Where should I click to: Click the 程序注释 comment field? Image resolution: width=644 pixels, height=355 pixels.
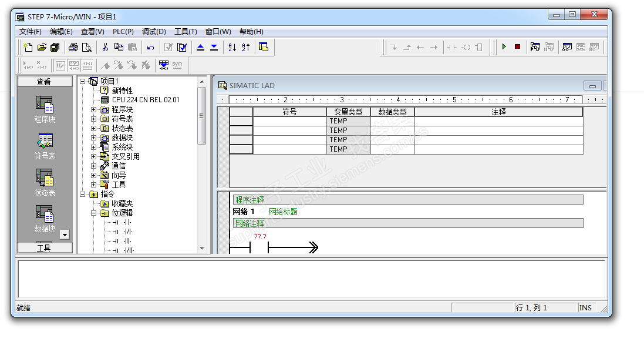[408, 200]
